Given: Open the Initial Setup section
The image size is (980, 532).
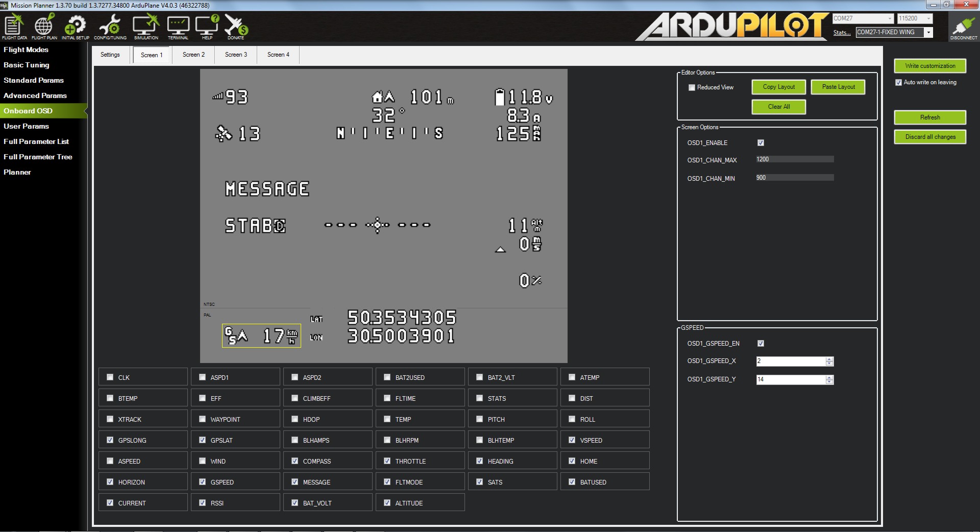Looking at the screenshot, I should point(75,27).
